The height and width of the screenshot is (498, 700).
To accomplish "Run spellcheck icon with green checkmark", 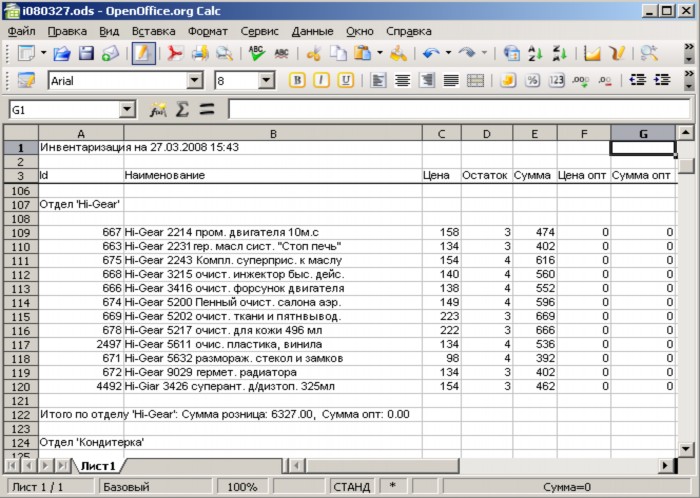I will [257, 54].
